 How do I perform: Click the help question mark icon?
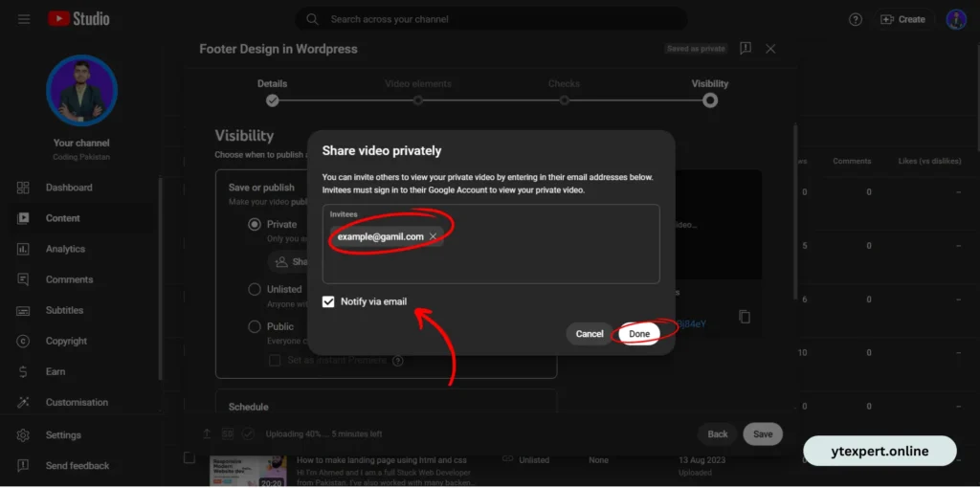(856, 19)
